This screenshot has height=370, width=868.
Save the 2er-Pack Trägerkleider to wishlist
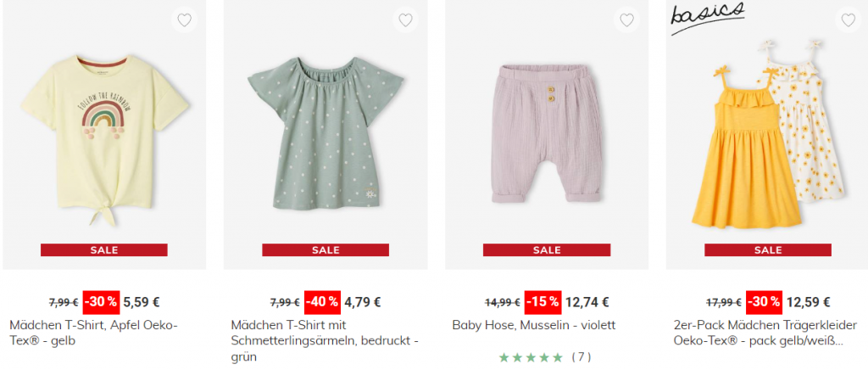[x=848, y=20]
